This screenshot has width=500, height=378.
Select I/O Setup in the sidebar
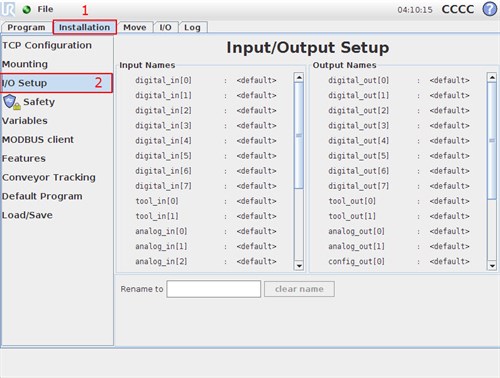click(x=57, y=83)
